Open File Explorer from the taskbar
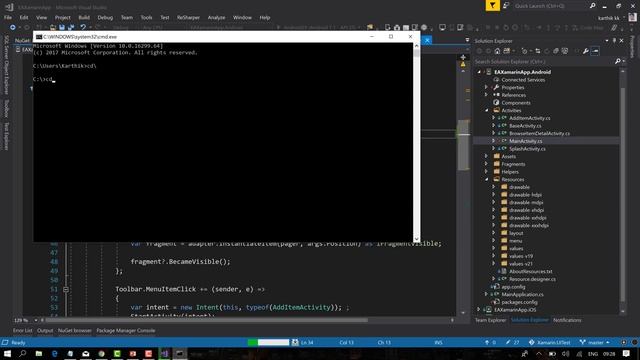Screen dimensions: 640x360 tap(39, 353)
